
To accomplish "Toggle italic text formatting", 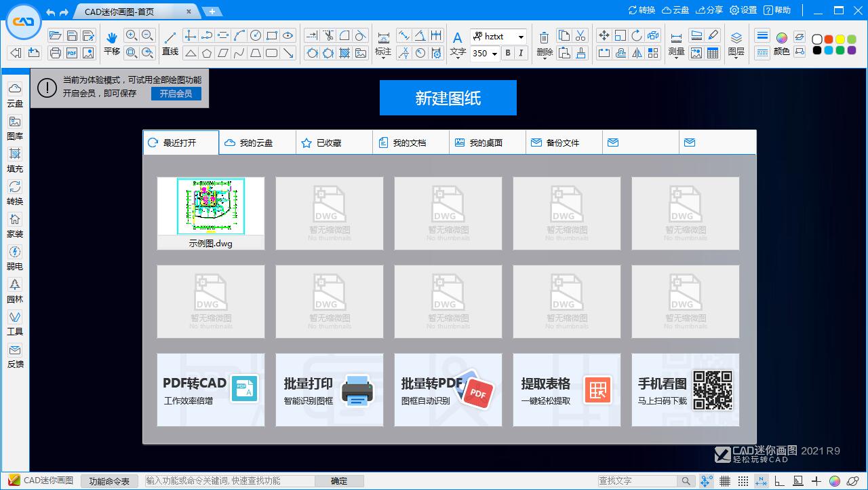I will pyautogui.click(x=521, y=53).
